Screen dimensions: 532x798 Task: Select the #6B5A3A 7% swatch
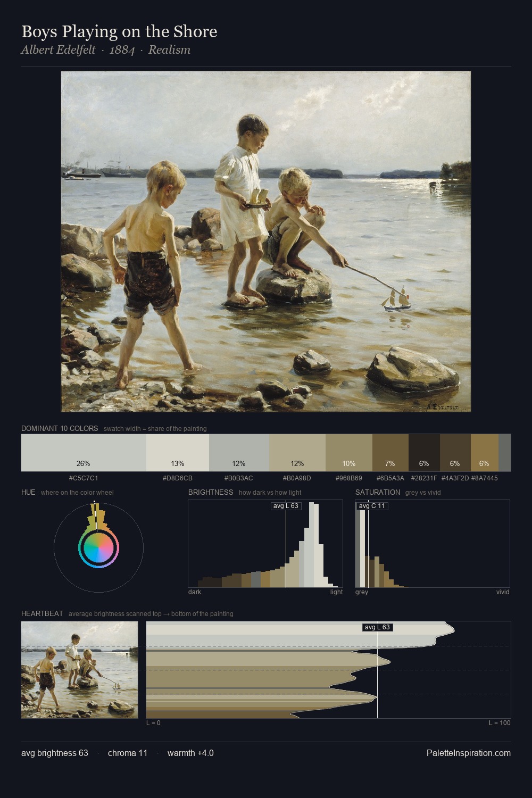click(390, 453)
